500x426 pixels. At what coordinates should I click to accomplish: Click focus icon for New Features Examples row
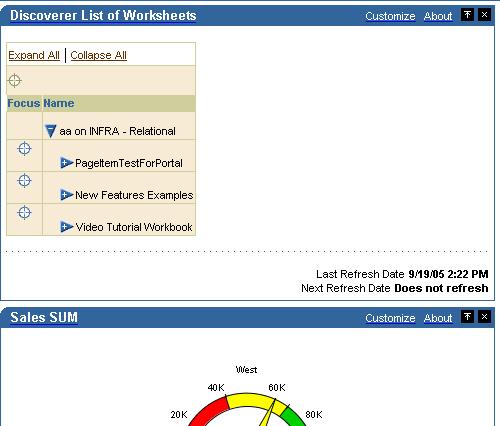(24, 181)
